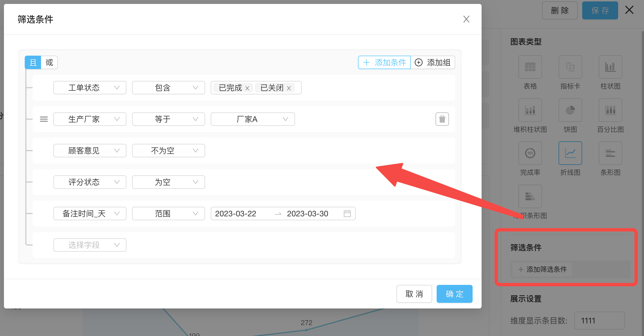This screenshot has width=644, height=336.
Task: Click 确定 to confirm the filter
Action: [454, 294]
